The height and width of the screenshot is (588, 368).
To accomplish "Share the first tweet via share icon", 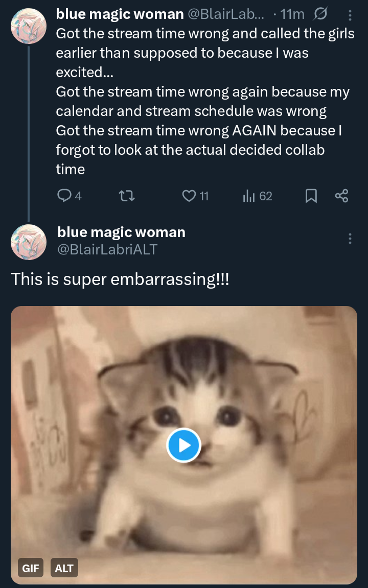I will click(341, 196).
